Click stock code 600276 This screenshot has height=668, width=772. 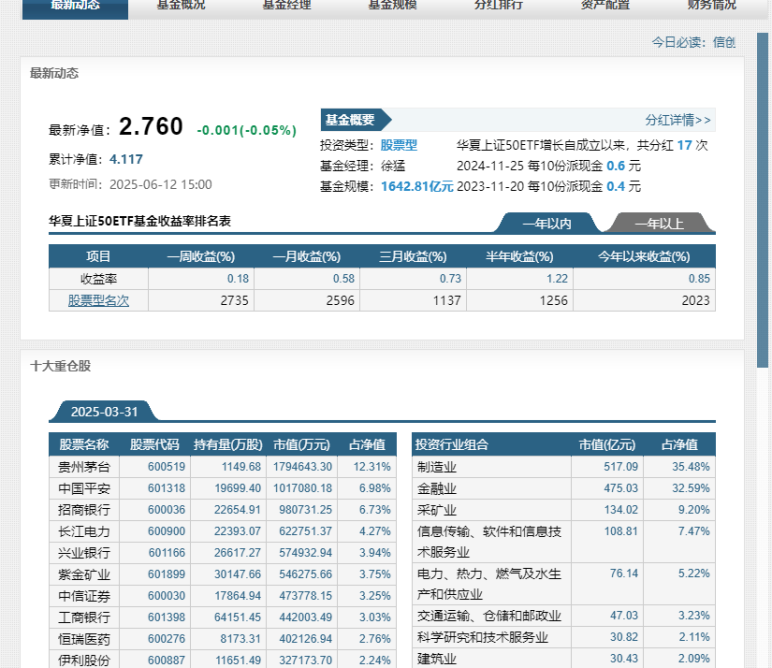click(166, 638)
